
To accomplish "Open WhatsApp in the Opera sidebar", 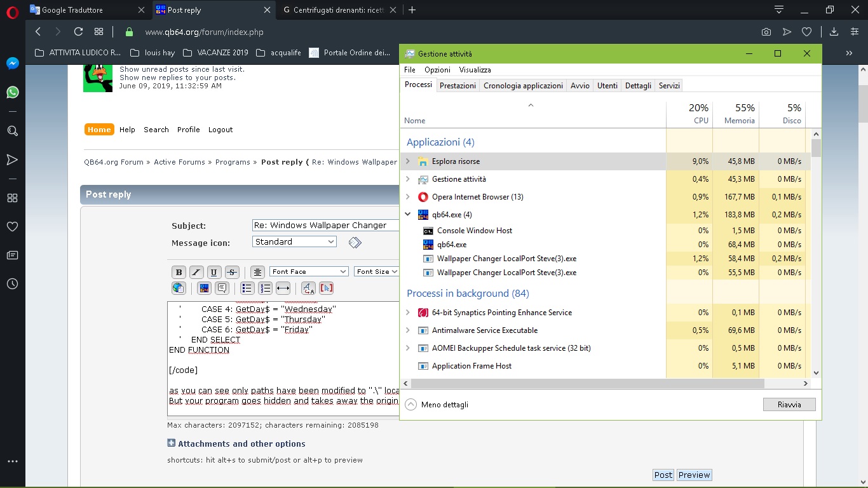I will (12, 93).
